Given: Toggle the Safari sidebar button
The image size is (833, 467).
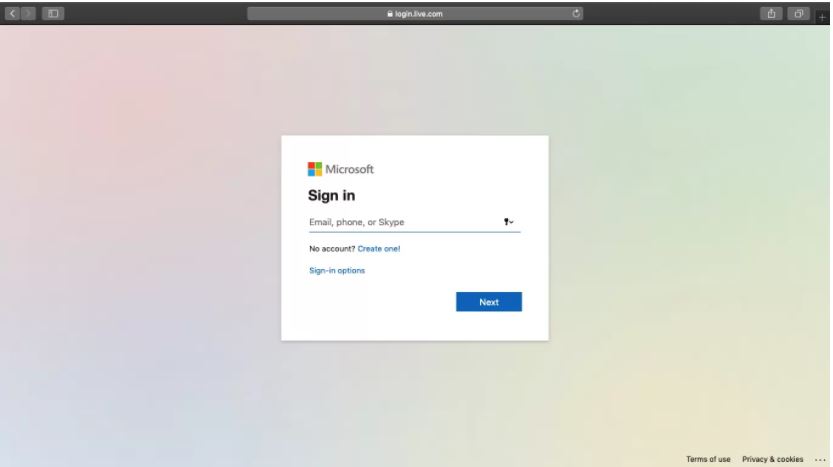Looking at the screenshot, I should (x=53, y=13).
